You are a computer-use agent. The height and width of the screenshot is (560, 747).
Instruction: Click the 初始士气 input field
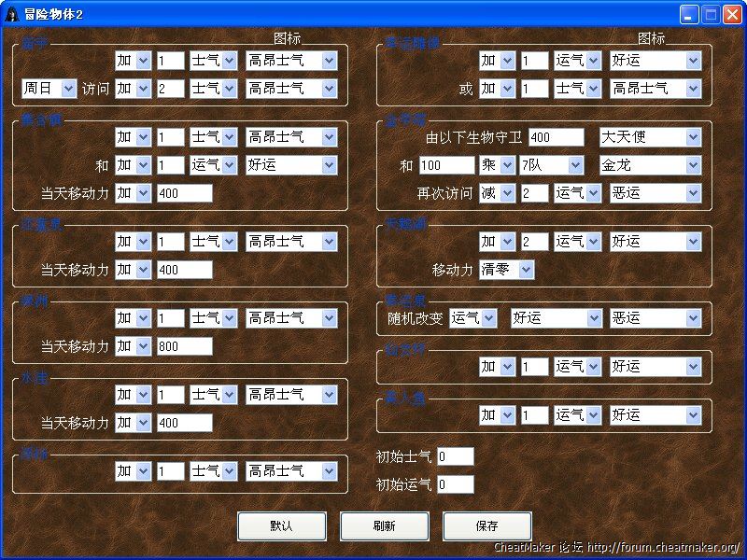point(455,456)
